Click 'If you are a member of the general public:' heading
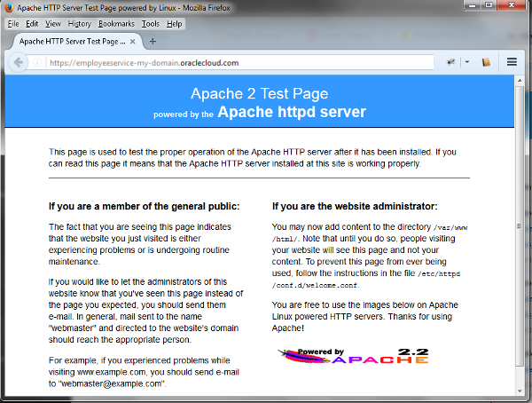Viewport: 532px width, 403px height. click(x=144, y=206)
